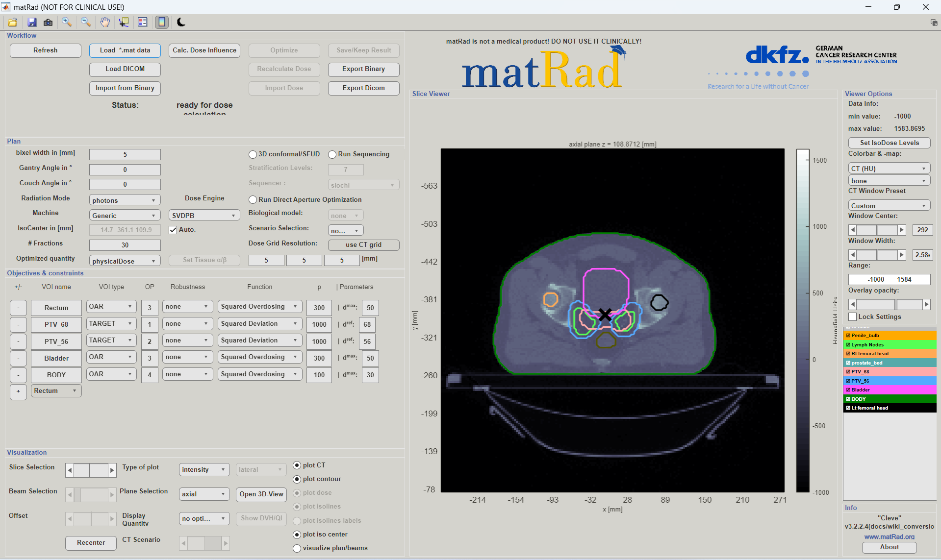
Task: Decrease Window Width with left arrow
Action: coord(853,255)
